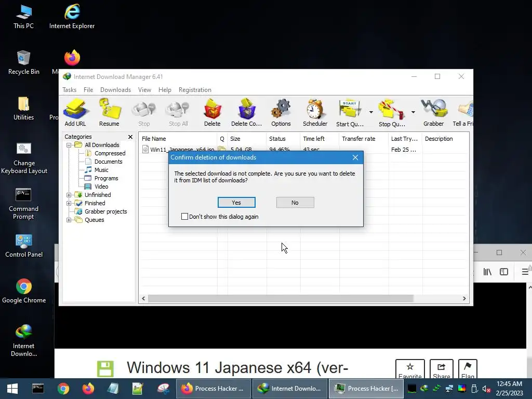Sort by Time left column header
This screenshot has width=532, height=399.
[x=320, y=139]
